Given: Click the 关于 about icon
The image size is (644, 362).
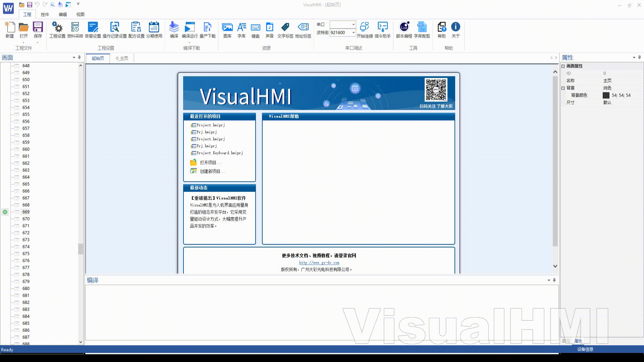Looking at the screenshot, I should pyautogui.click(x=455, y=30).
